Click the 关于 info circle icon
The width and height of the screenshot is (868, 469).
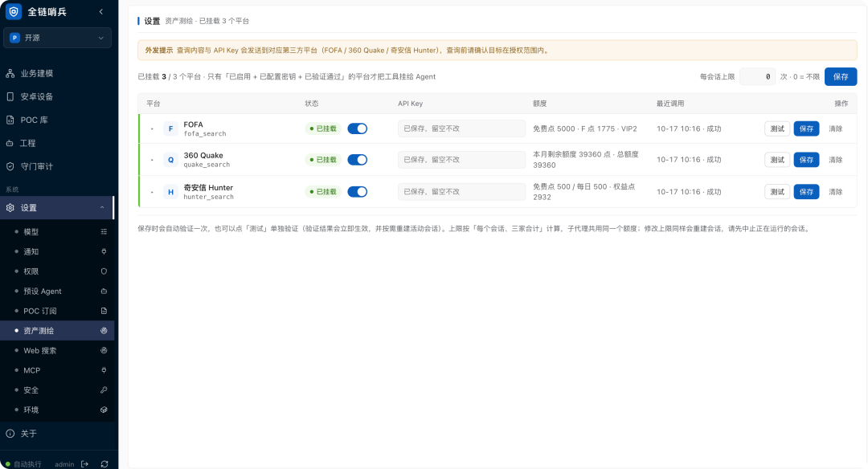(x=10, y=434)
